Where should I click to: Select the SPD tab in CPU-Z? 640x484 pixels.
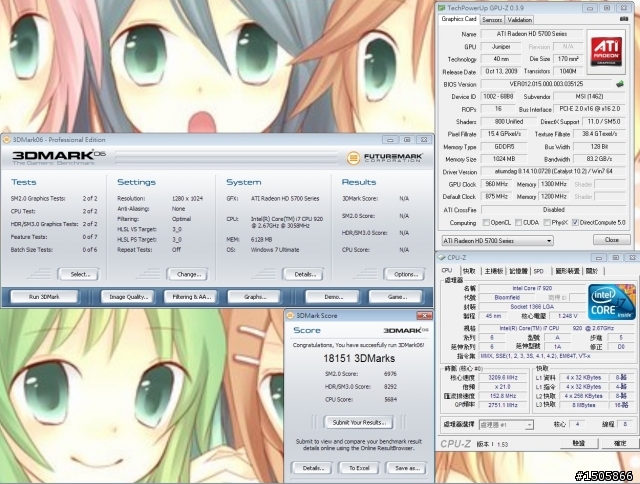(x=539, y=271)
